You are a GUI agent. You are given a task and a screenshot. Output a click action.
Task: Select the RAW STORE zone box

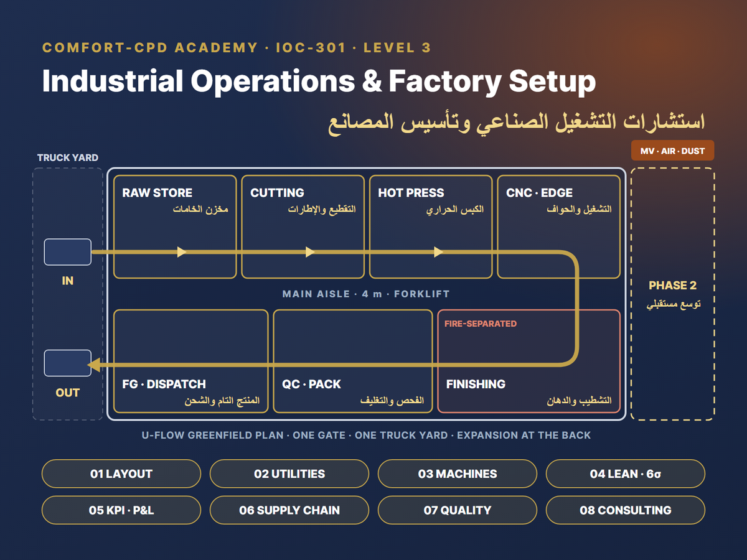[175, 227]
